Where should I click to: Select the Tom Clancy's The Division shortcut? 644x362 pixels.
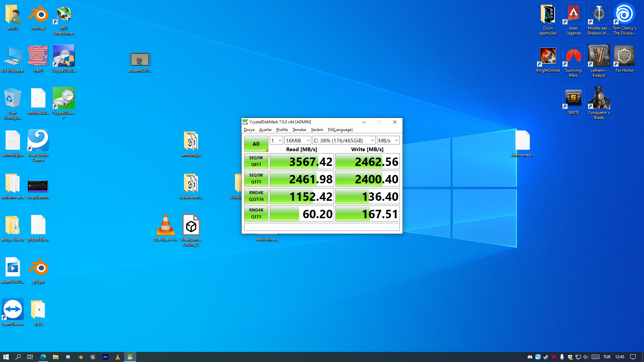pos(625,19)
